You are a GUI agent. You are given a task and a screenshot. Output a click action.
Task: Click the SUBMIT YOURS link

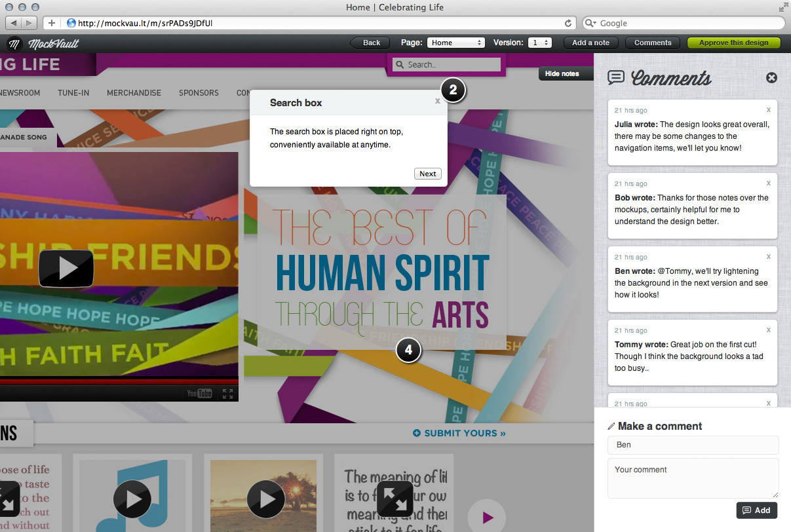pyautogui.click(x=459, y=433)
